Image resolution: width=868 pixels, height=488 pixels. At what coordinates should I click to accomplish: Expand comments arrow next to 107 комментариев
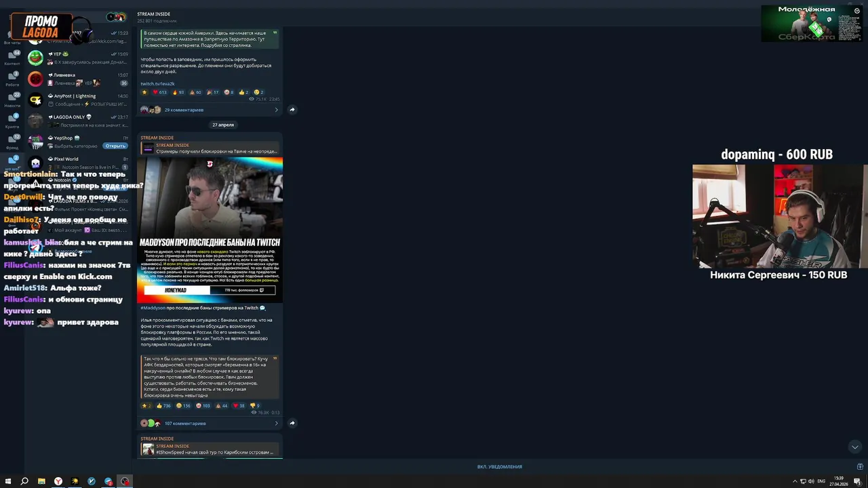276,424
